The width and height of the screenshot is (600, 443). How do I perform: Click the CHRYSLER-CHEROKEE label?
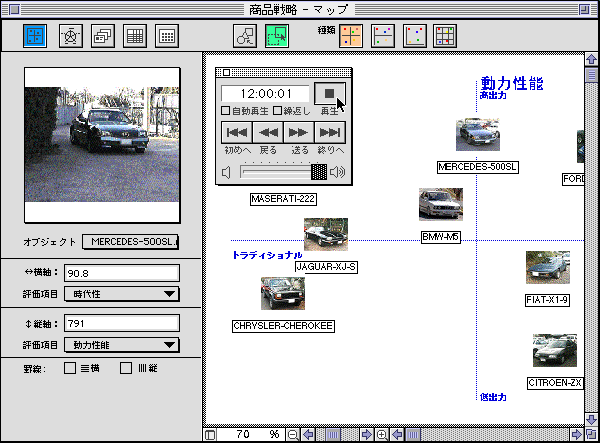[283, 326]
